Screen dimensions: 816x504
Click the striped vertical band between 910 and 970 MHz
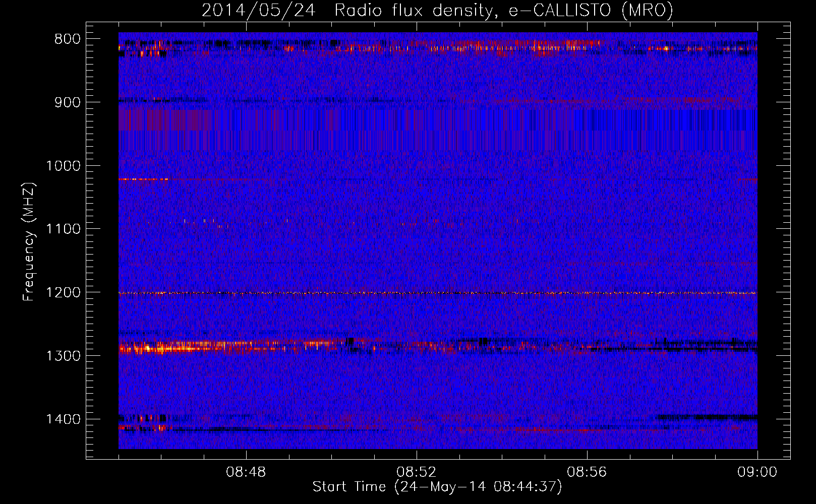438,130
